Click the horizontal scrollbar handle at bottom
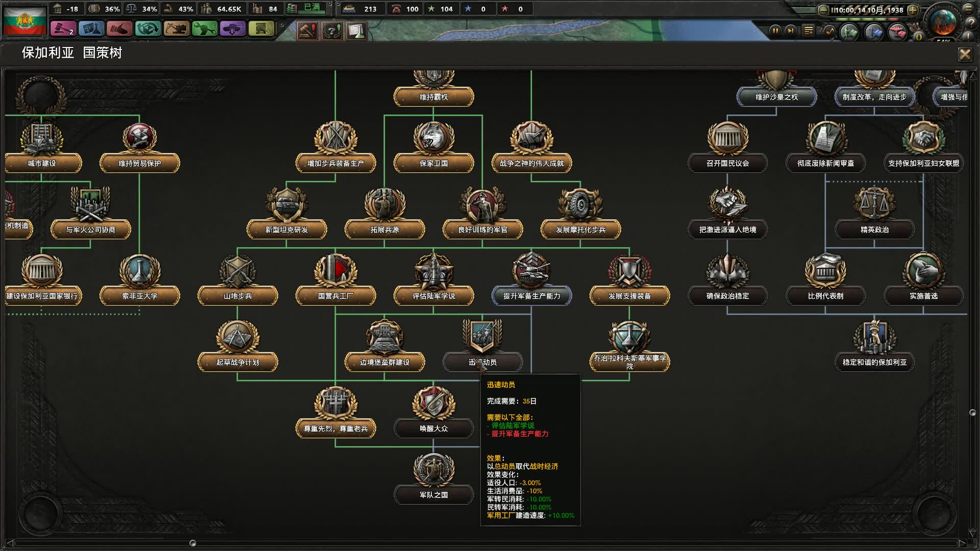Screen dimensions: 980x551 193,543
